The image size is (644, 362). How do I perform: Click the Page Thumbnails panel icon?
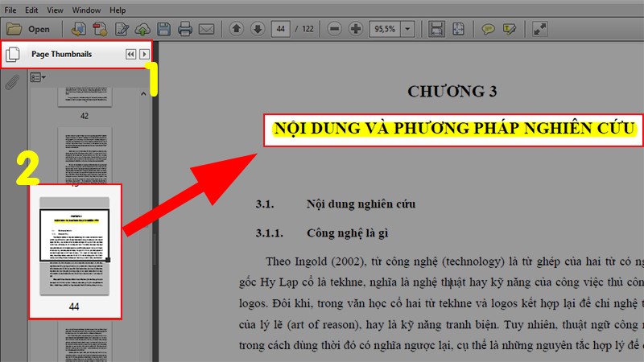(x=13, y=54)
